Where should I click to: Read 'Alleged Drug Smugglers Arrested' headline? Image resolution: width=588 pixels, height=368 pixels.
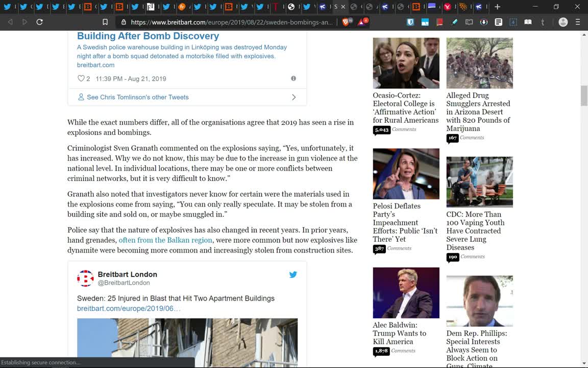pos(478,112)
